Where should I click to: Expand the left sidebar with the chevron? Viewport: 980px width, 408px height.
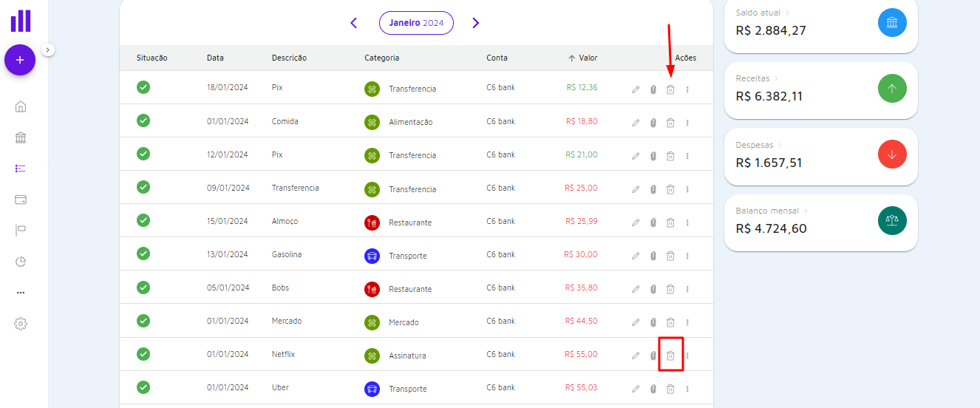48,50
